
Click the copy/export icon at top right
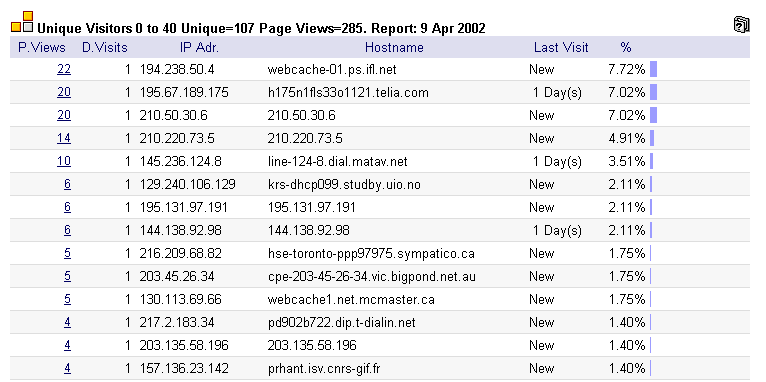pos(741,24)
